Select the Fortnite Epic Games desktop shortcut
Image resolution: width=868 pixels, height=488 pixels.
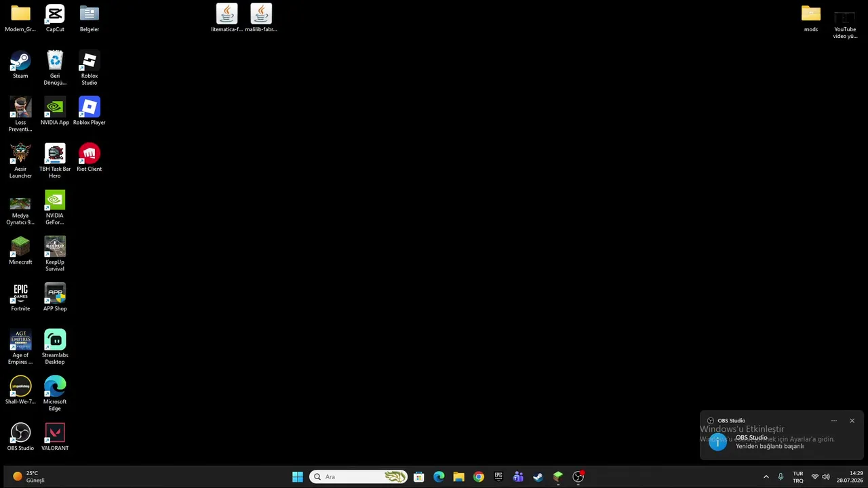[x=20, y=298]
